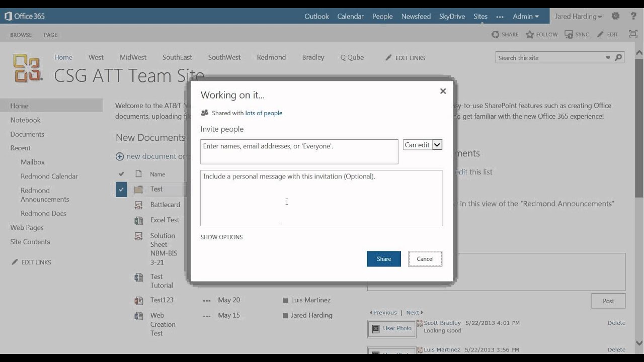Switch to the PAGE ribbon tab

(x=50, y=35)
